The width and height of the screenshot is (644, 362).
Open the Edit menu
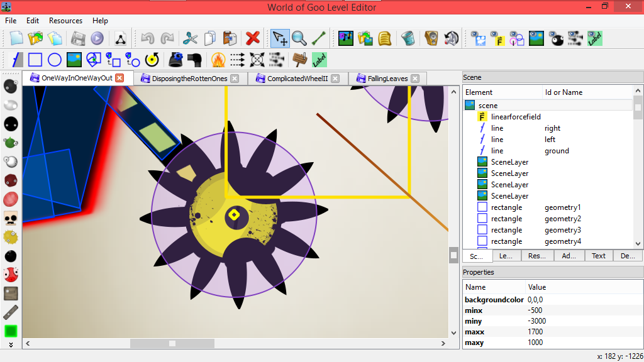33,21
